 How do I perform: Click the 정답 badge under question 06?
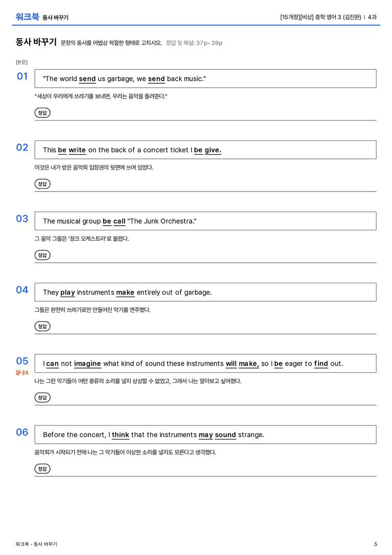pos(42,469)
